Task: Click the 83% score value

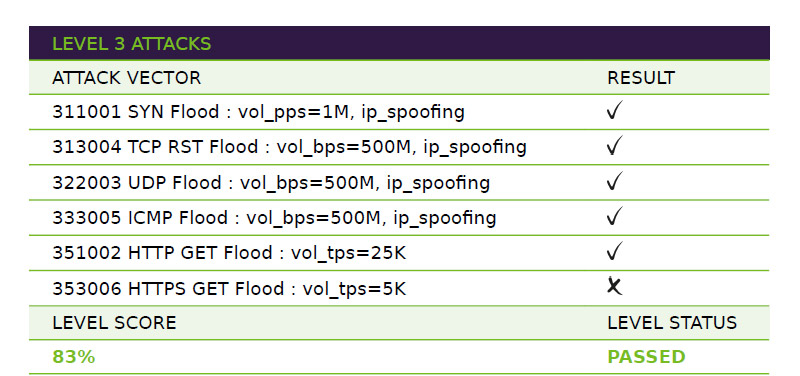Action: coord(73,357)
